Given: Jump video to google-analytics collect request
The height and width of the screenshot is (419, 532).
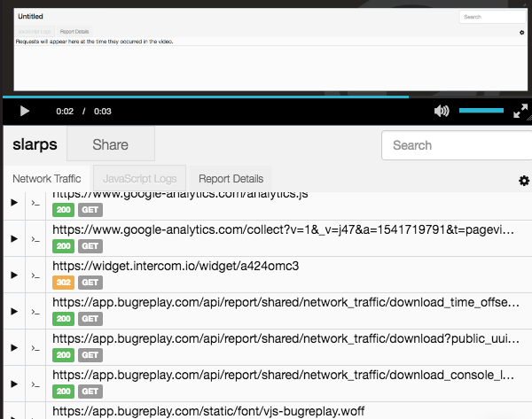Looking at the screenshot, I should click(14, 238).
